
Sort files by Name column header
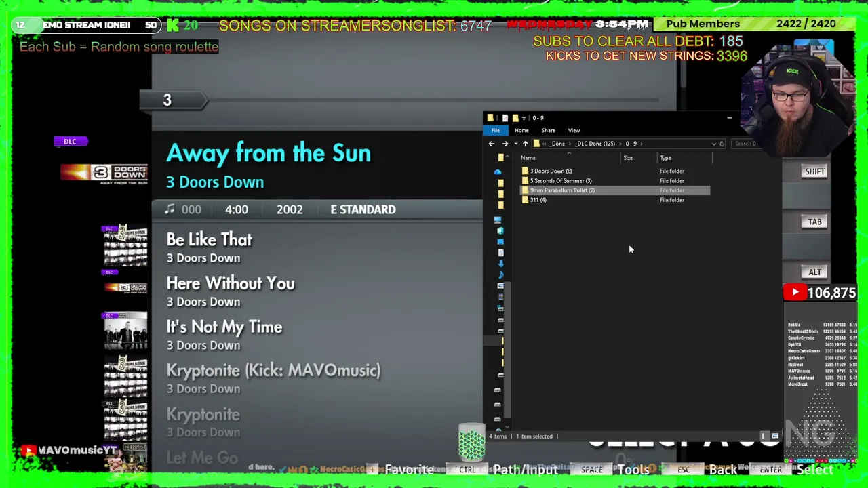(528, 158)
